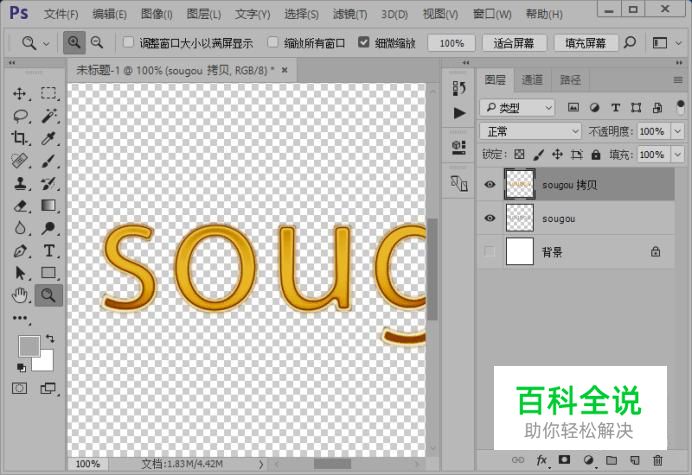Open the 文件 menu
This screenshot has height=475, width=692.
(61, 14)
